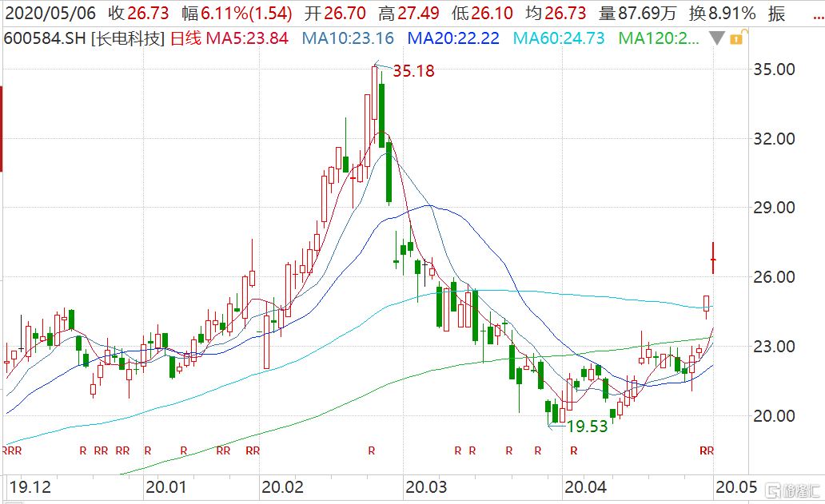Click the 26.00 price axis label
Viewport: 825px width, 504px height.
pos(774,277)
